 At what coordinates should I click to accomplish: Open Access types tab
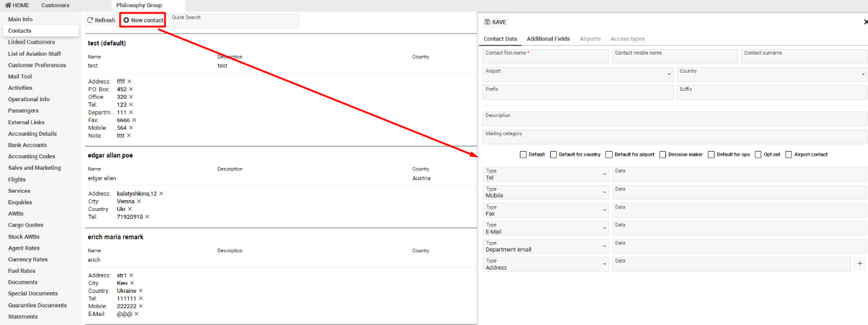tap(627, 39)
